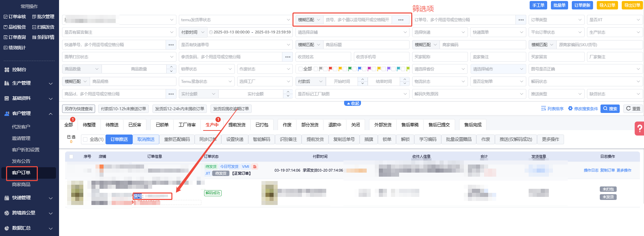Switch to the 售后完成 tab
This screenshot has width=644, height=236.
click(473, 125)
